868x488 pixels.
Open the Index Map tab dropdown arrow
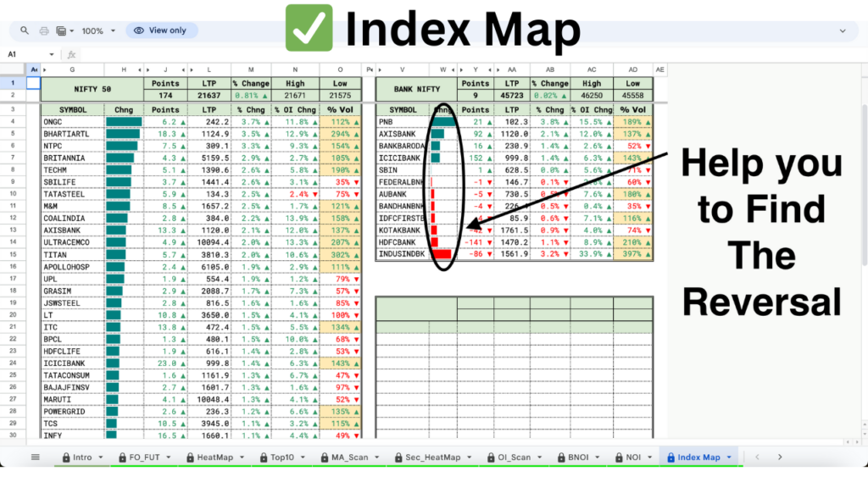(x=729, y=457)
